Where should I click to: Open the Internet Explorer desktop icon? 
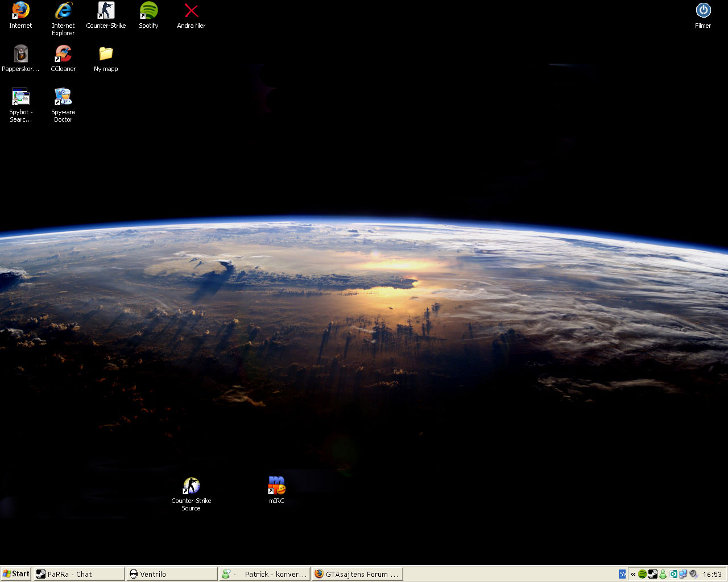click(x=63, y=11)
